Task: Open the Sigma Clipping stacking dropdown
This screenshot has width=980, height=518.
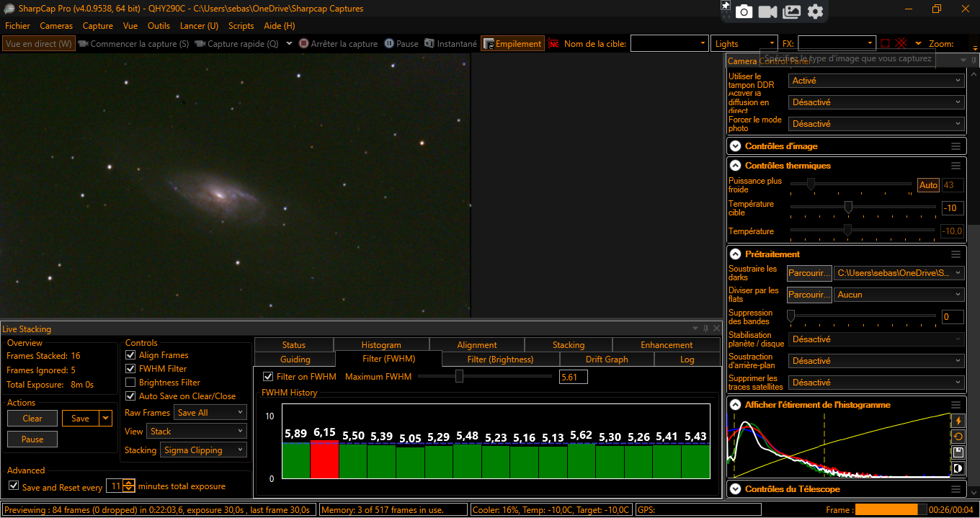Action: point(202,450)
